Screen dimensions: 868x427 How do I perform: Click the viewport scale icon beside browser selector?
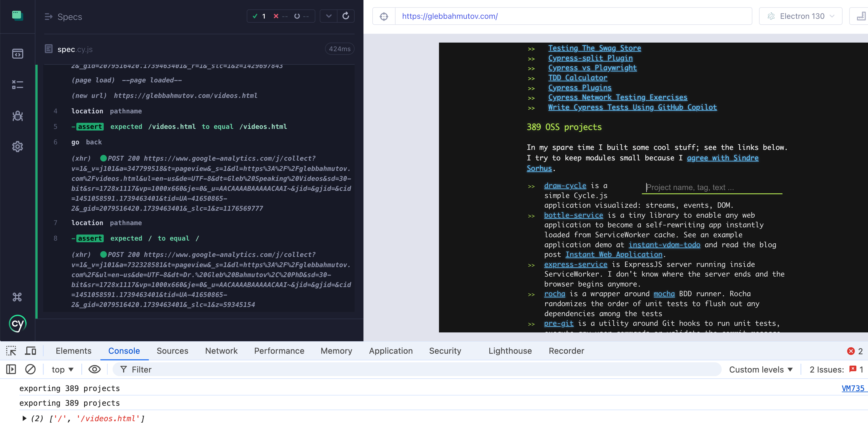tap(861, 16)
